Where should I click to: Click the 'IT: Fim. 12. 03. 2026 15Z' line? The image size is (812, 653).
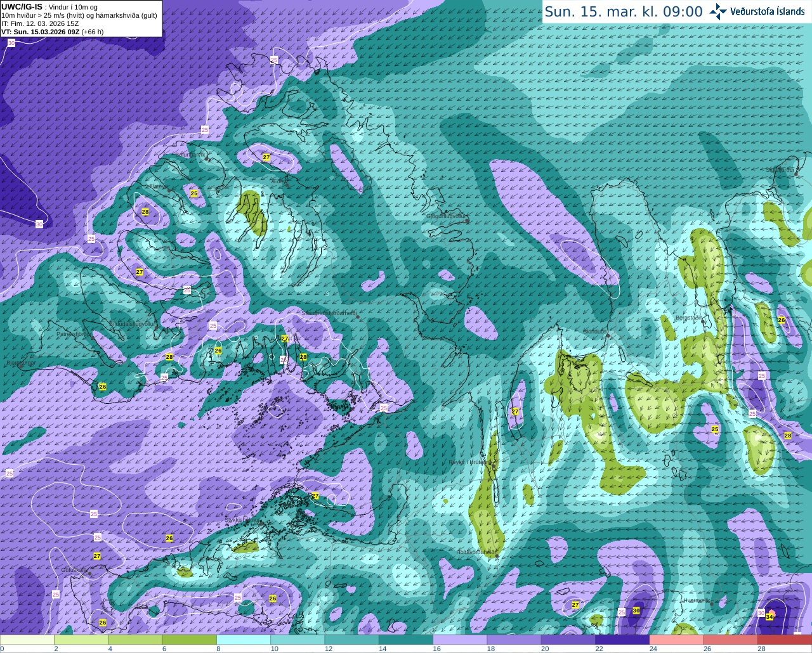(x=39, y=23)
